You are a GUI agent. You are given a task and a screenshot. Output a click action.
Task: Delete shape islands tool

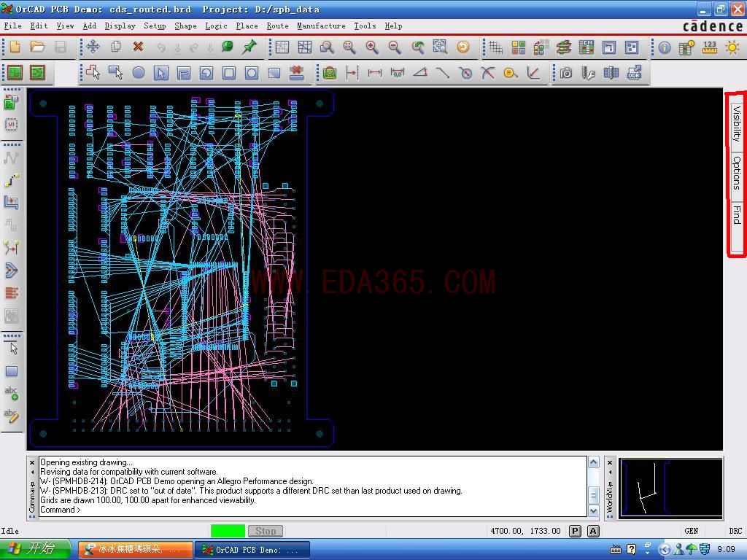point(296,73)
